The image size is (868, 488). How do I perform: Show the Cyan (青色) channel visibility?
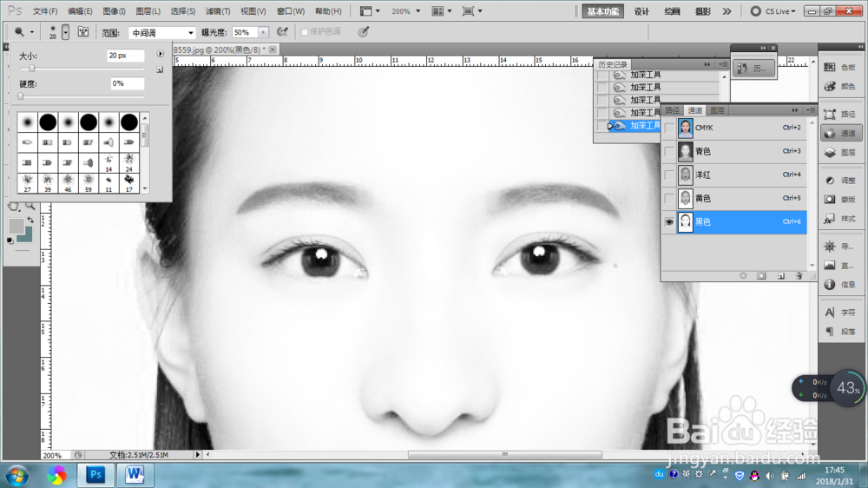click(x=669, y=151)
